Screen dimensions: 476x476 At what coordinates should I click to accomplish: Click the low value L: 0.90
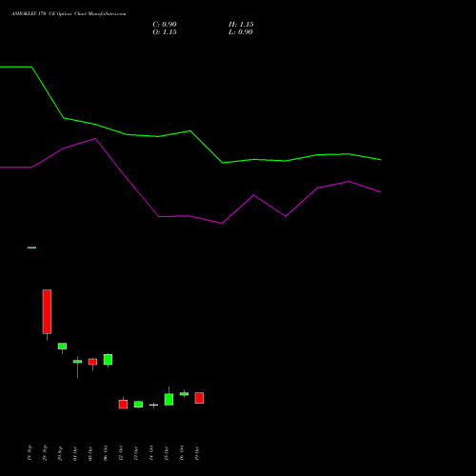pyautogui.click(x=241, y=32)
